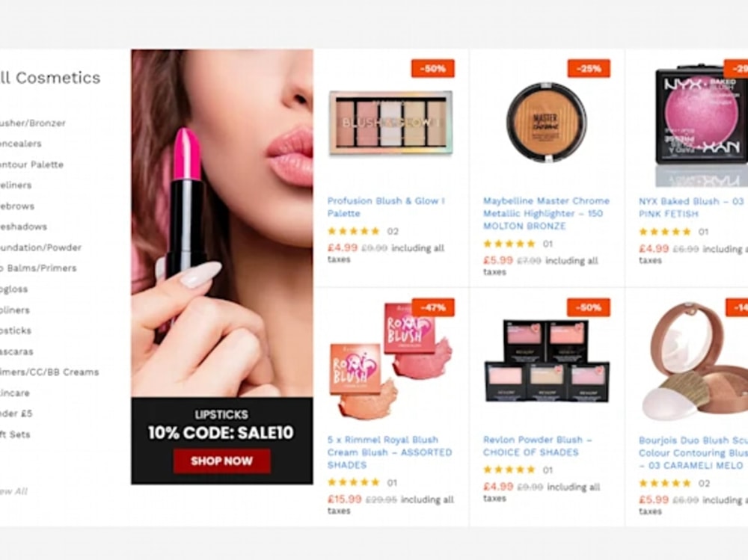
Task: Select Mascaras category in sidebar
Action: tap(16, 351)
